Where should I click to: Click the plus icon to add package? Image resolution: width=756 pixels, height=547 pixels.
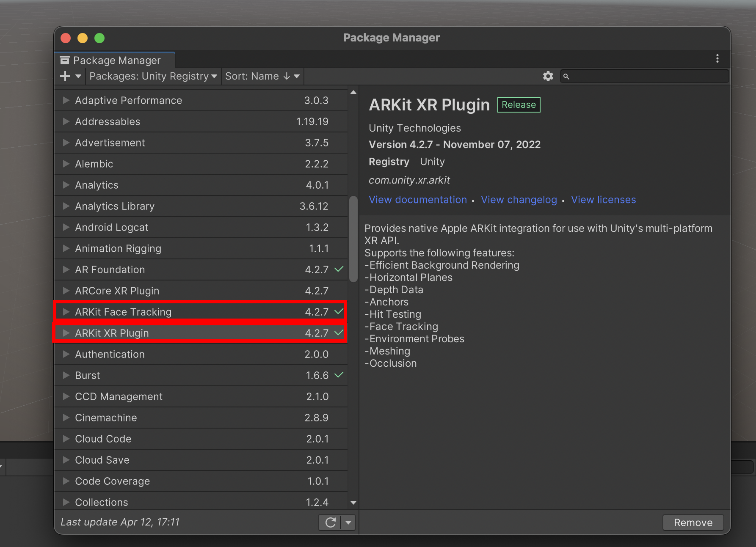pyautogui.click(x=65, y=76)
